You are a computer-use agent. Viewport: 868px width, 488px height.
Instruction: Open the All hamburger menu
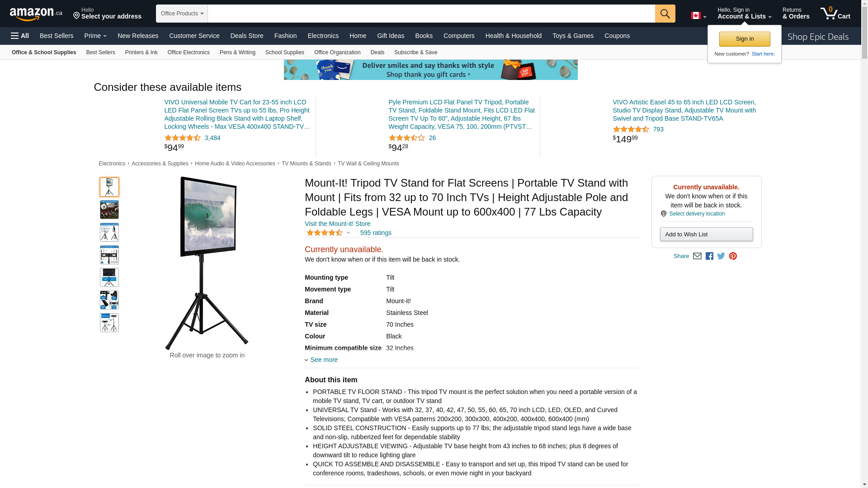coord(20,36)
